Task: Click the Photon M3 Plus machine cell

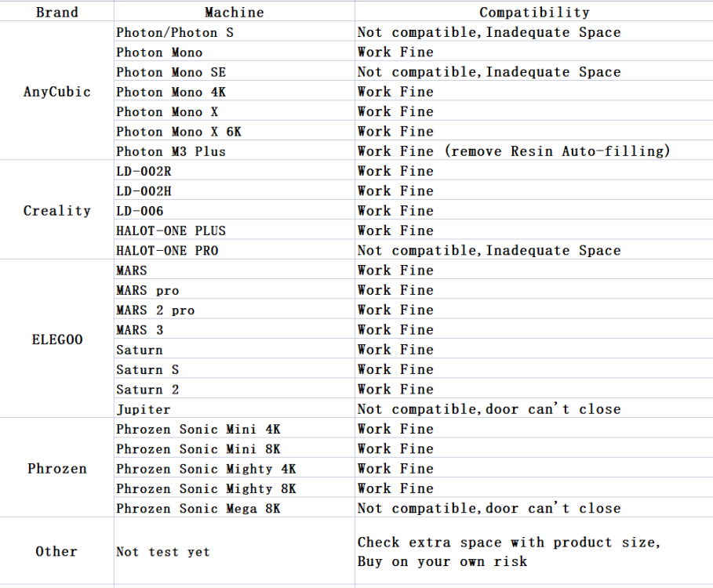Action: pos(171,151)
